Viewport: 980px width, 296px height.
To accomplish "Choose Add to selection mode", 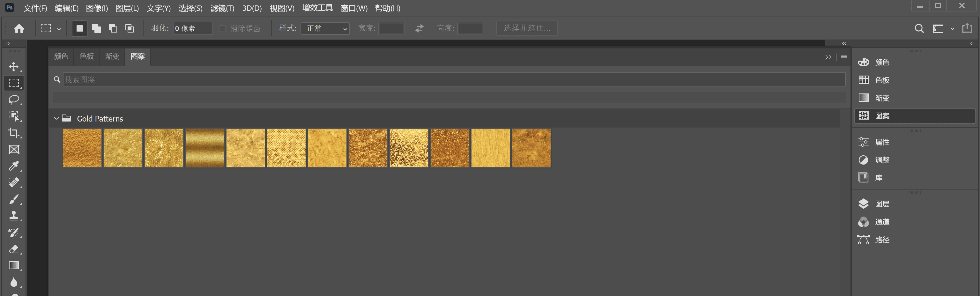I will tap(96, 28).
